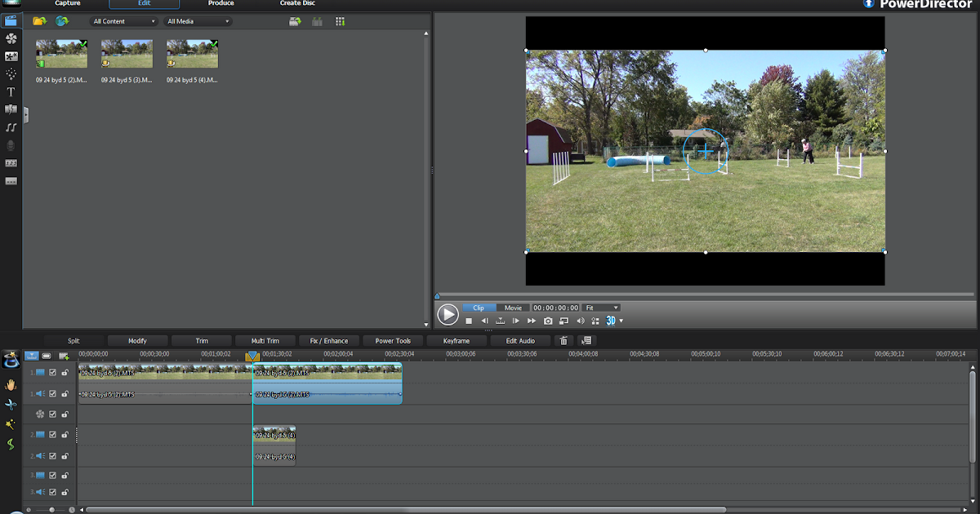The width and height of the screenshot is (980, 514).
Task: Click the Trim button
Action: pyautogui.click(x=202, y=340)
